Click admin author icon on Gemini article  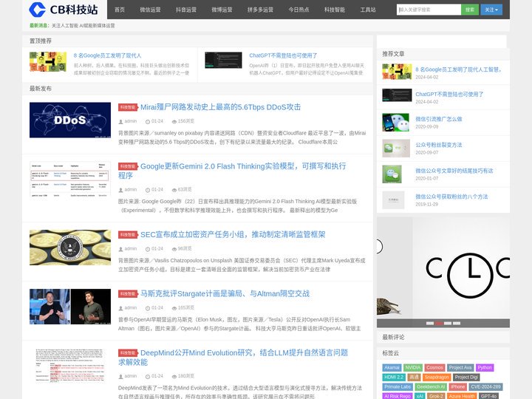click(120, 190)
